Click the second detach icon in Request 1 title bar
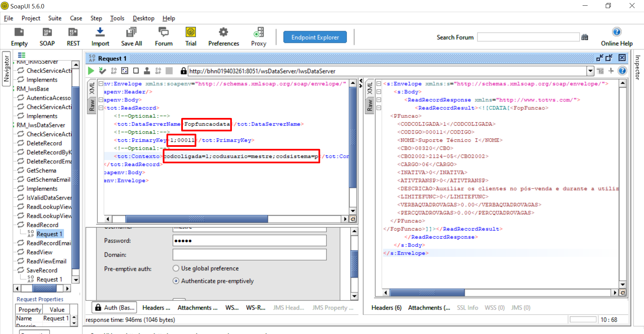Screen dimensions: 644x334 click(x=609, y=58)
